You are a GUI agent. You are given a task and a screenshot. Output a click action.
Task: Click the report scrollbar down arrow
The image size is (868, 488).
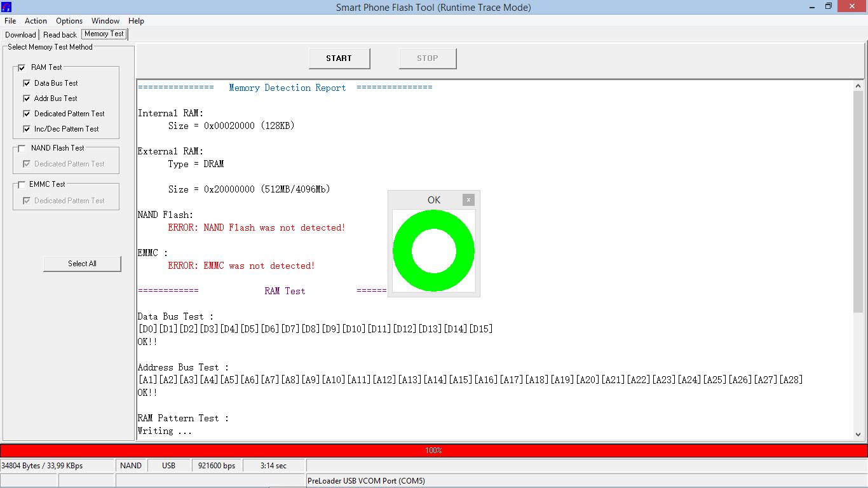[858, 435]
